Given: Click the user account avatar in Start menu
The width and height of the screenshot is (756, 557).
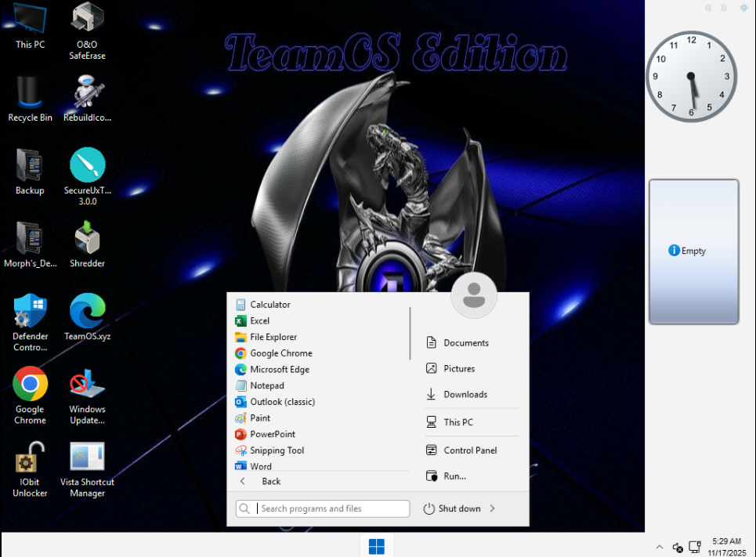Looking at the screenshot, I should (x=474, y=295).
